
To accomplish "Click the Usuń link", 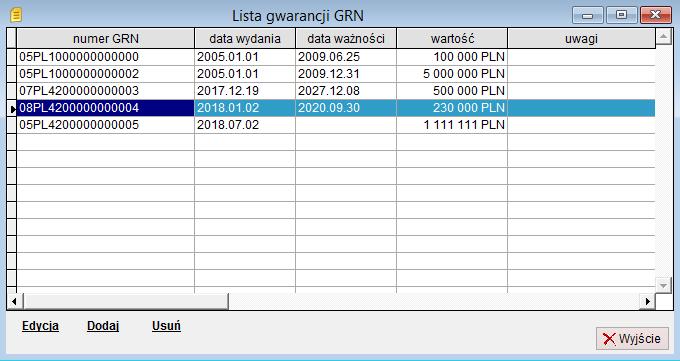I will [166, 326].
